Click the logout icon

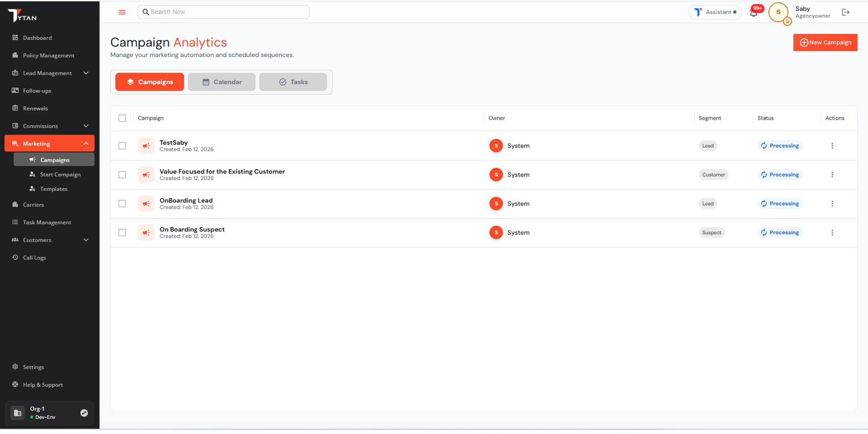845,12
